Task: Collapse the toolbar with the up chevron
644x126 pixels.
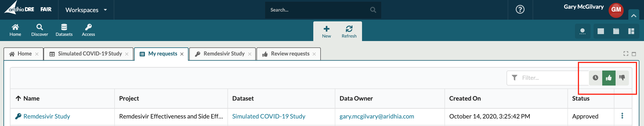Action: point(634,16)
